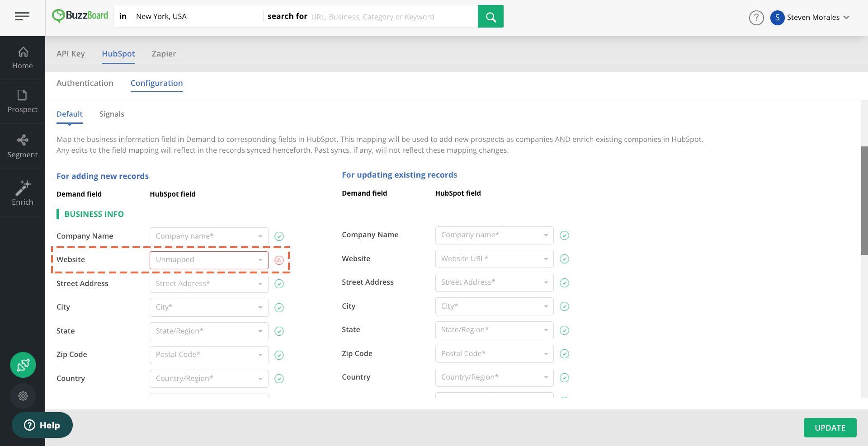Open the Help chat button
868x446 pixels.
coord(42,425)
